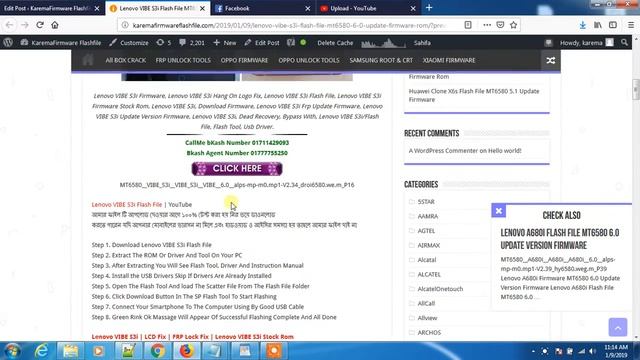Viewport: 640px width, 360px height.
Task: Open the SAMSUNG ROOT & CRT menu item
Action: click(381, 60)
